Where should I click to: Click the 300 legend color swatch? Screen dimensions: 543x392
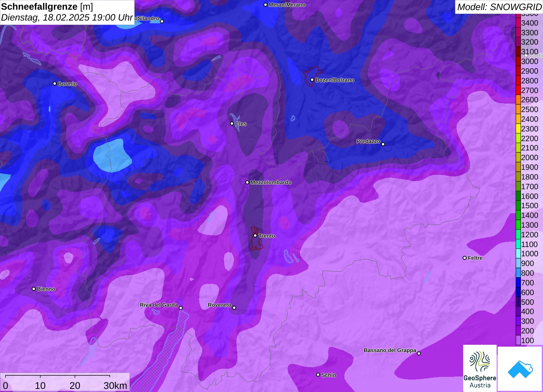tap(518, 321)
